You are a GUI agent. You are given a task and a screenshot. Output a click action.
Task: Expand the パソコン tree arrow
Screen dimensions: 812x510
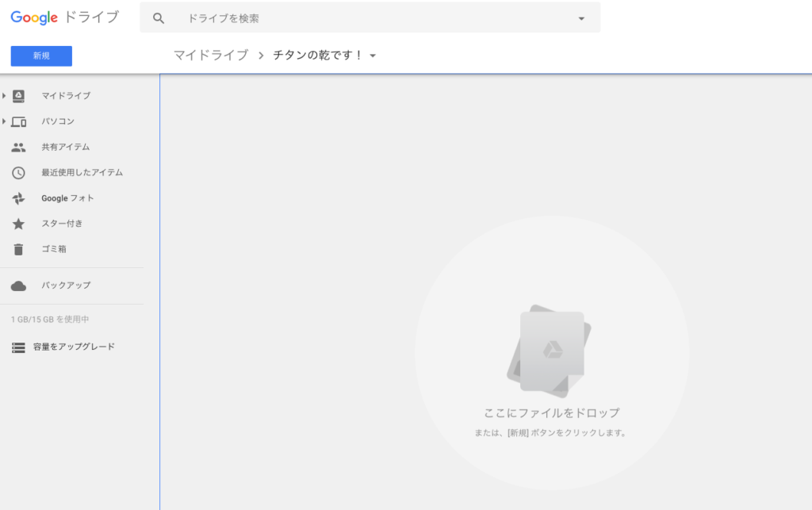pos(4,121)
